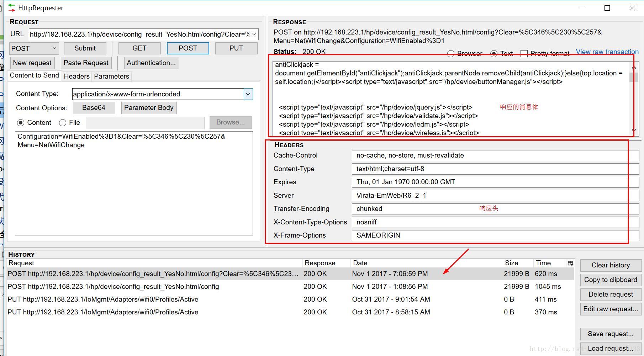Click the Copy to clipboard button
The height and width of the screenshot is (356, 644).
point(611,280)
